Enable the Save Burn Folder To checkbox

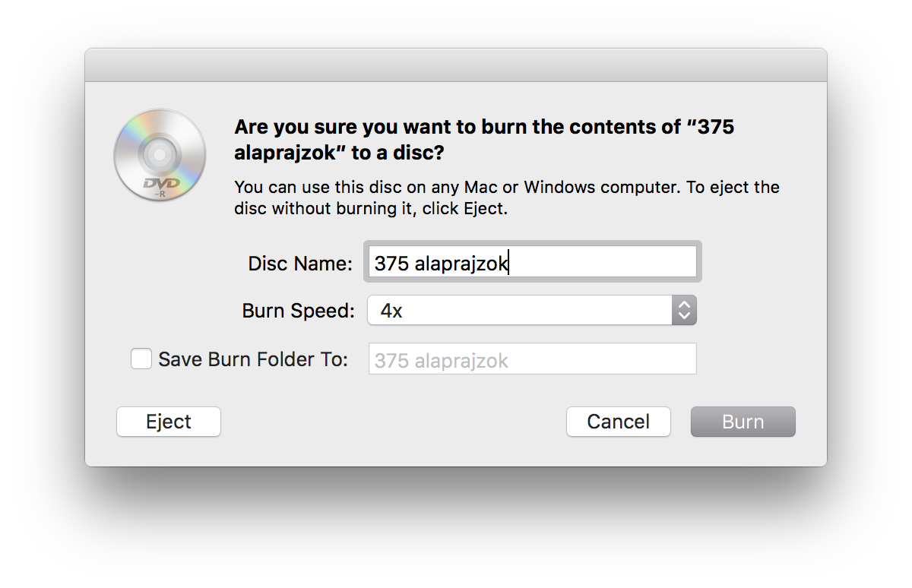click(x=141, y=359)
